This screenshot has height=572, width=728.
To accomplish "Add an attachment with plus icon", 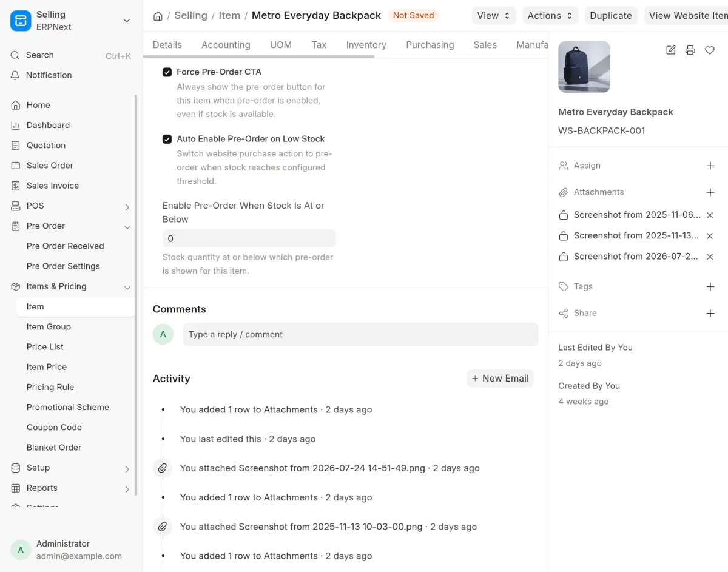I will point(710,192).
